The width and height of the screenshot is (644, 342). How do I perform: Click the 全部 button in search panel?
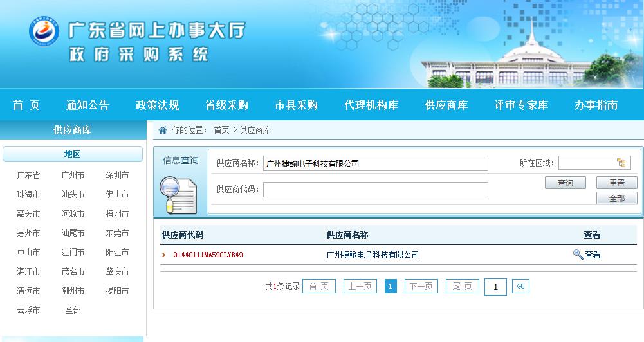pos(616,198)
